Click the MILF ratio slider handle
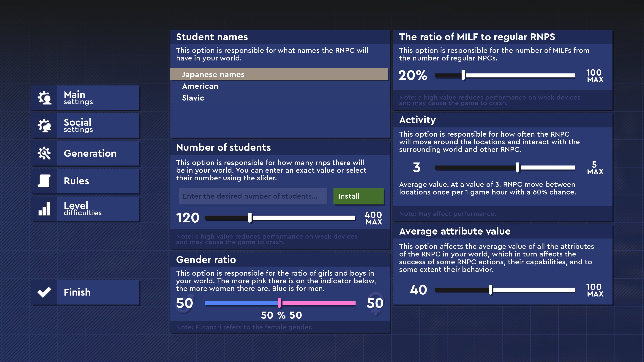 click(x=463, y=75)
